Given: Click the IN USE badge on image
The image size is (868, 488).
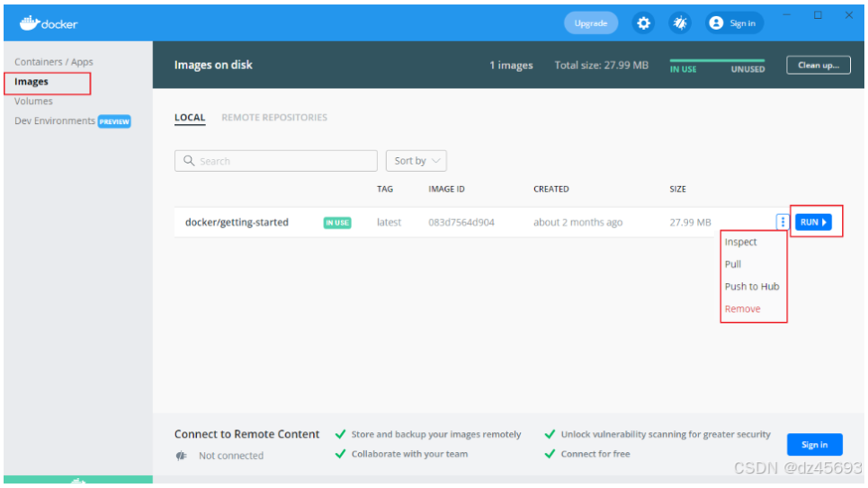Looking at the screenshot, I should tap(336, 223).
